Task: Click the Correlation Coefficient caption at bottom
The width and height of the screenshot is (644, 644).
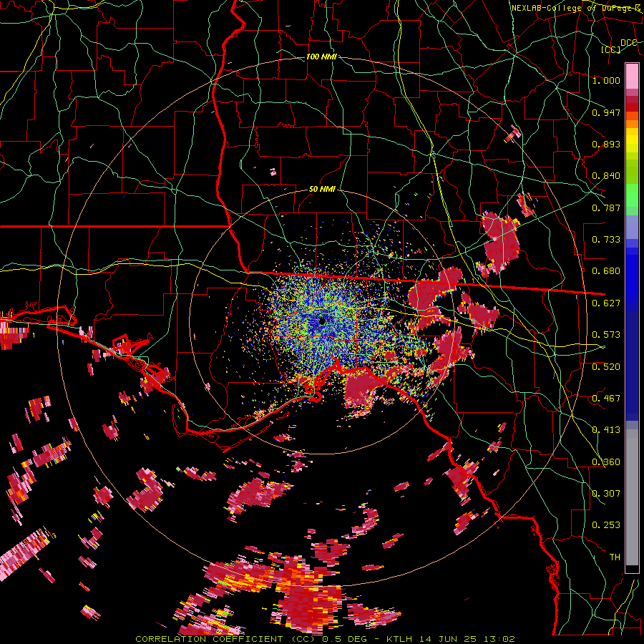Action: point(325,639)
